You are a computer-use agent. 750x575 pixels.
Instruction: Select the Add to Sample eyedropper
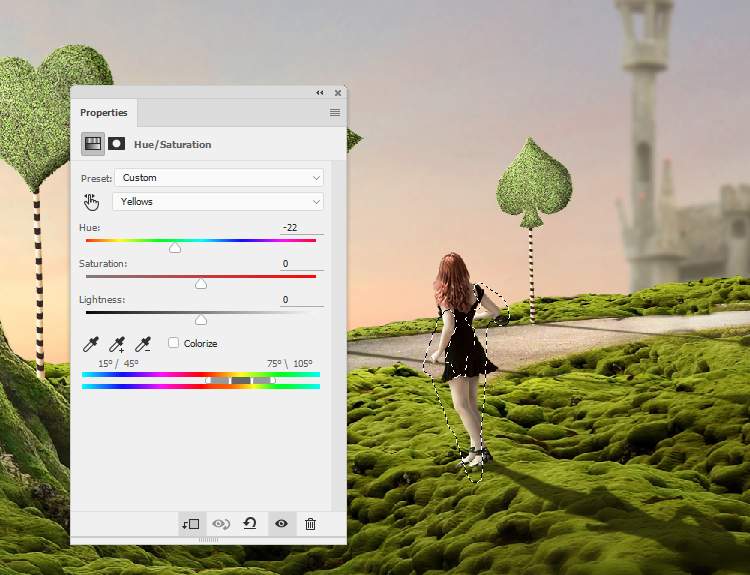(x=117, y=344)
